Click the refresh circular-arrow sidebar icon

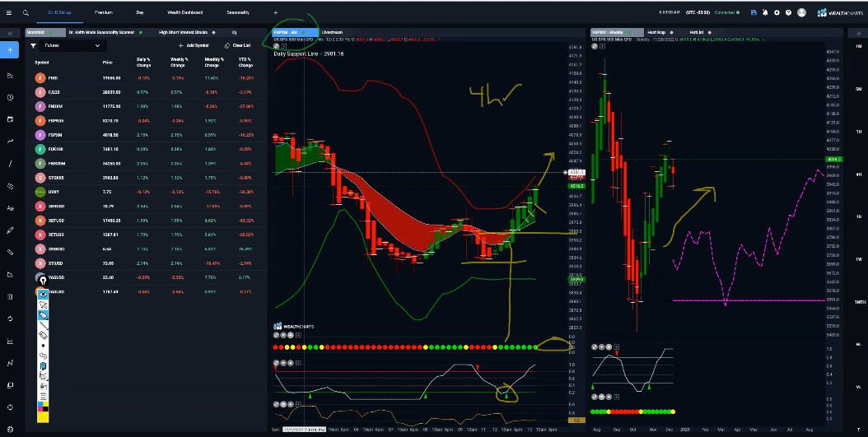pos(10,318)
